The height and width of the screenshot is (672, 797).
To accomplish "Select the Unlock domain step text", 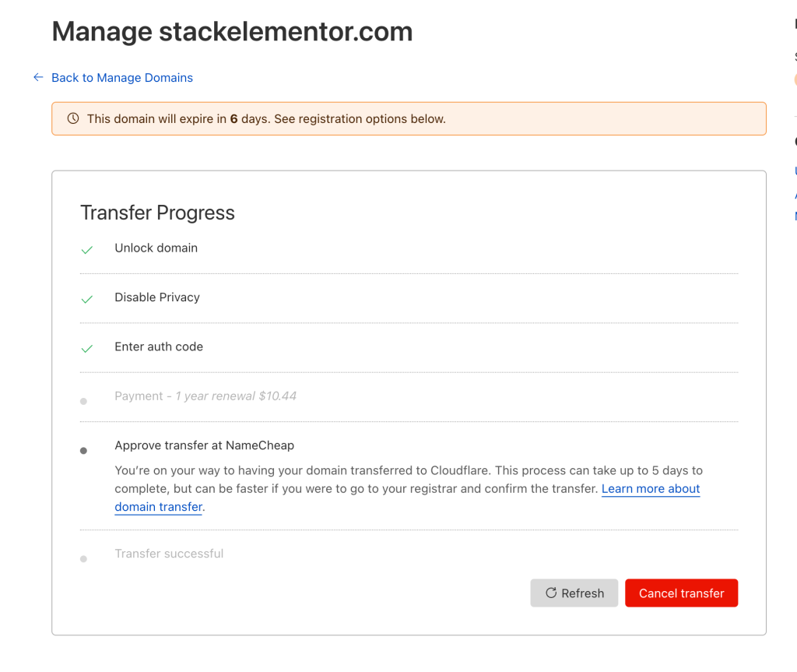I will coord(156,248).
